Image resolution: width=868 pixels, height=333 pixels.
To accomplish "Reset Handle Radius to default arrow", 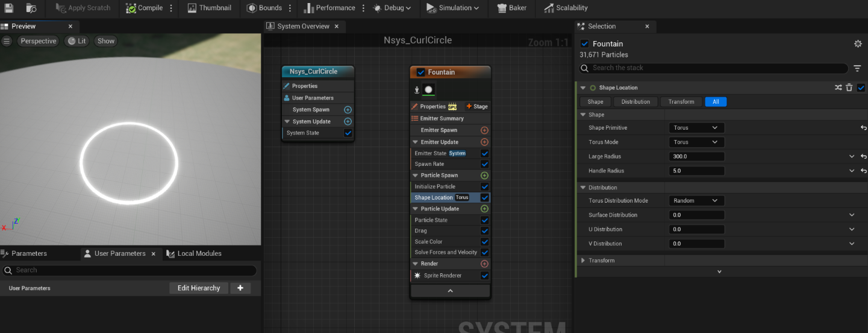I will (x=863, y=171).
